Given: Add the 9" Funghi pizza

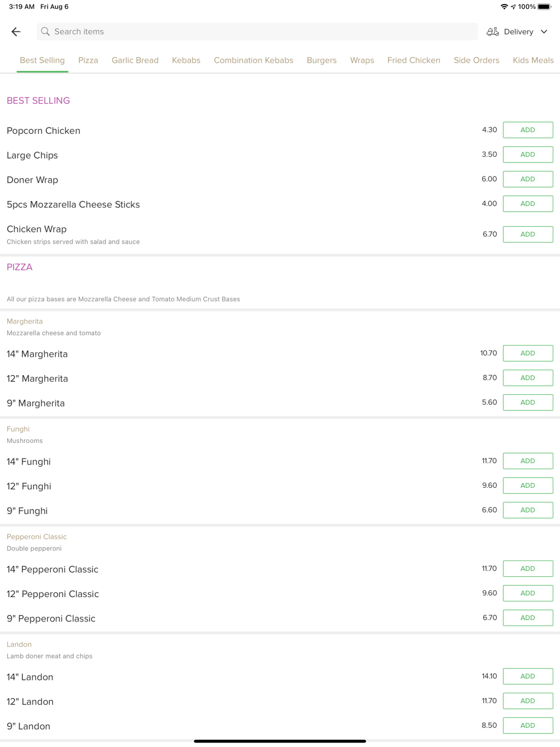Looking at the screenshot, I should [x=528, y=510].
